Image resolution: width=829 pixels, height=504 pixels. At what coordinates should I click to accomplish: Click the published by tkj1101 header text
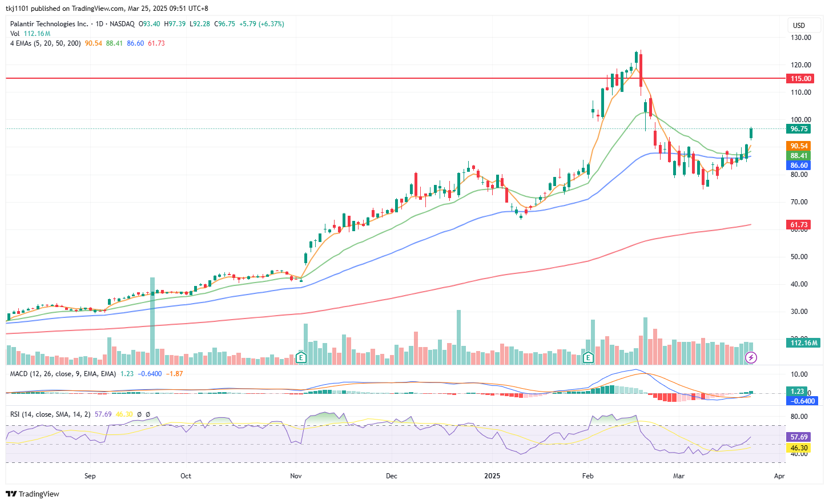tap(107, 9)
